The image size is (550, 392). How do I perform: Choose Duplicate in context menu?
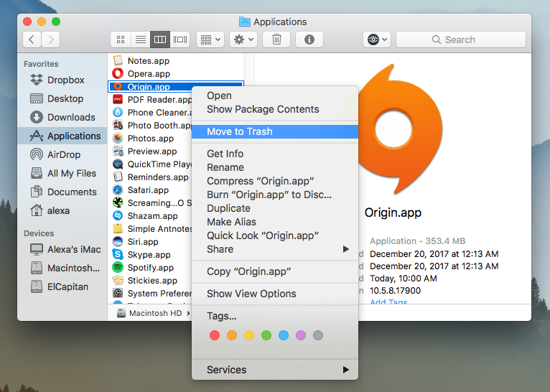tap(275, 208)
